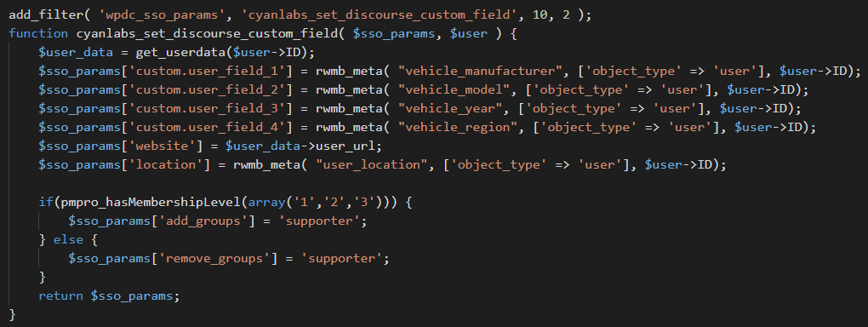Click the number 10 priority argument
868x327 pixels.
[x=540, y=15]
